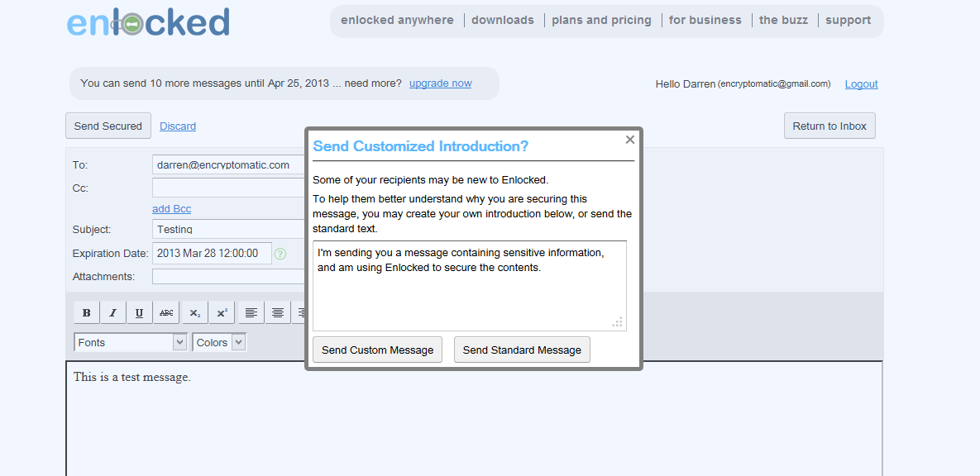Discard the current message
This screenshot has width=980, height=476.
pyautogui.click(x=178, y=126)
